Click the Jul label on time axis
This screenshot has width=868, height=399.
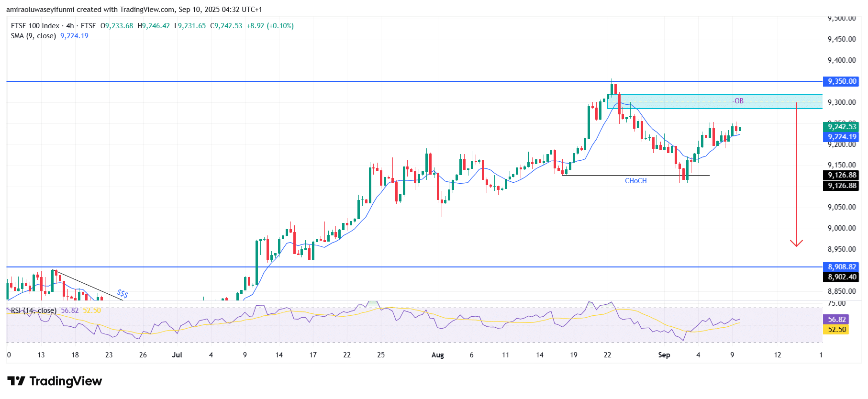[177, 355]
